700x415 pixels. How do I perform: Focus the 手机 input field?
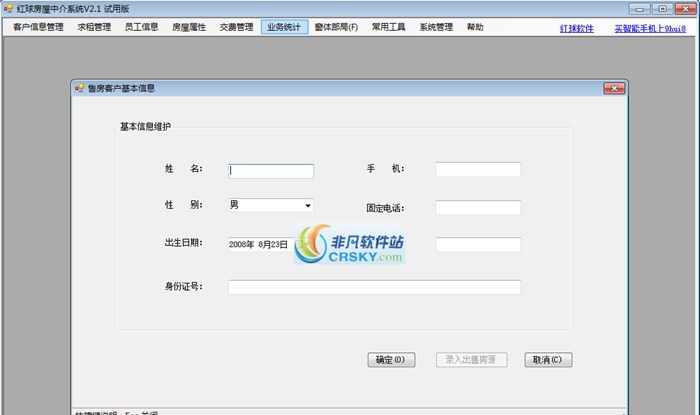click(478, 169)
